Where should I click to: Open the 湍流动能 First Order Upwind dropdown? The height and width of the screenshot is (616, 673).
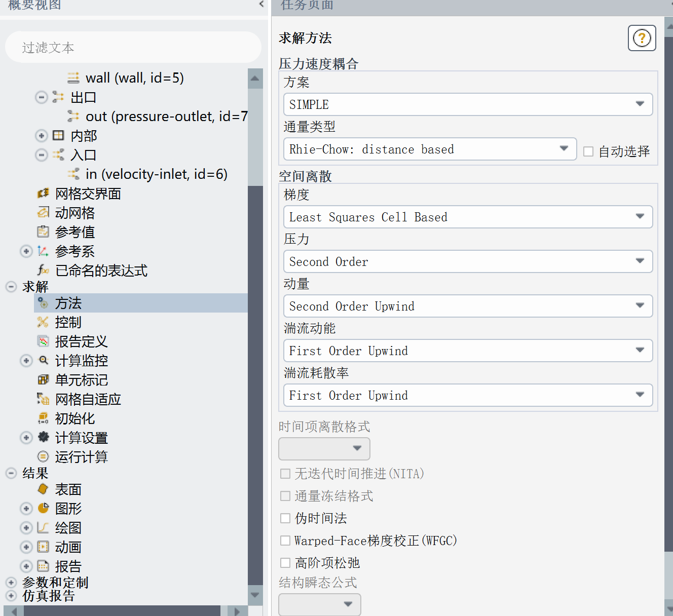click(x=468, y=351)
